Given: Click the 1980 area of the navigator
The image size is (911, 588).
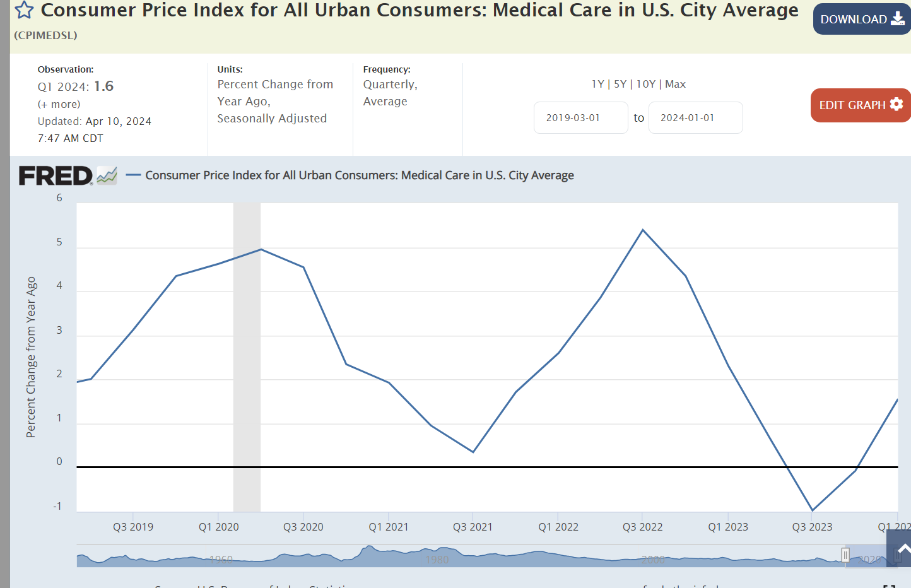Looking at the screenshot, I should [x=437, y=559].
